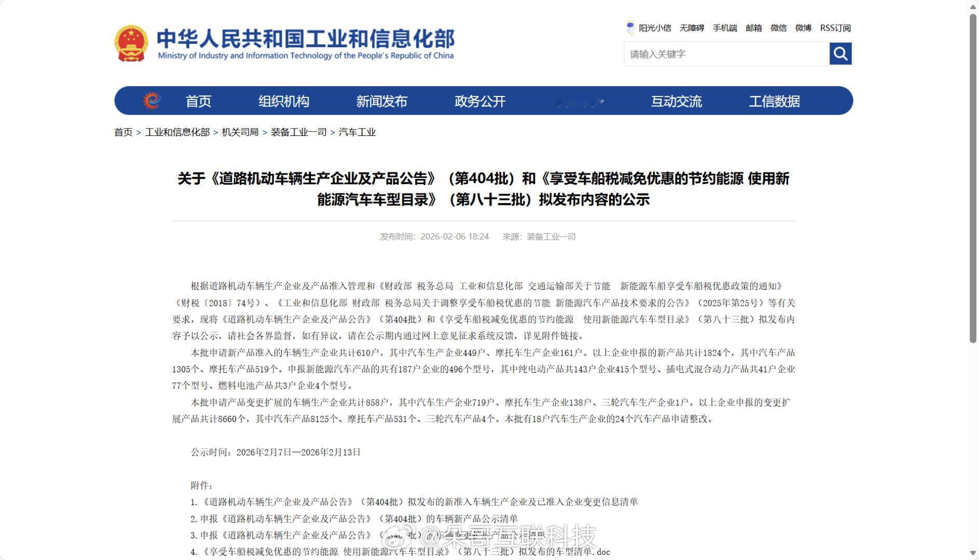
Task: Focus the 请输入关键字 search field
Action: (727, 54)
